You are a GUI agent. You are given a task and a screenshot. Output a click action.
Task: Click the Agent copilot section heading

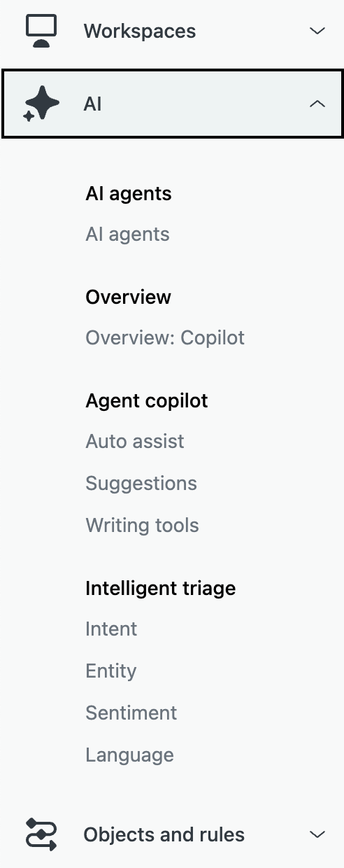coord(147,401)
